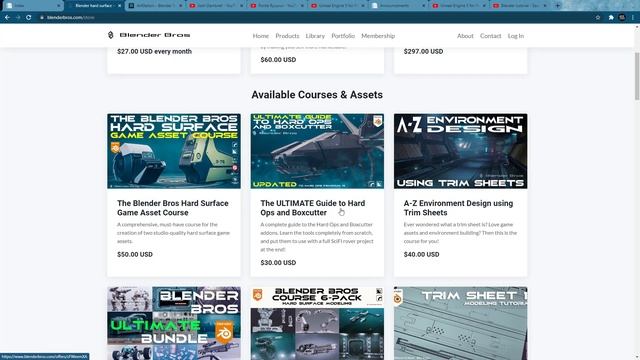Open the Chrome three-dot menu
640x360 pixels.
(633, 18)
